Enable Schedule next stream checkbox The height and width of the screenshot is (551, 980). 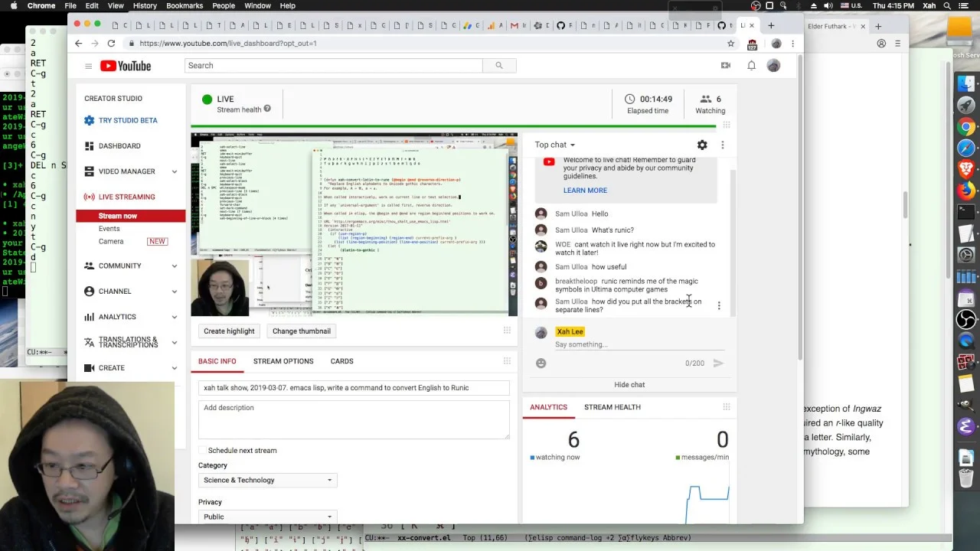click(203, 450)
